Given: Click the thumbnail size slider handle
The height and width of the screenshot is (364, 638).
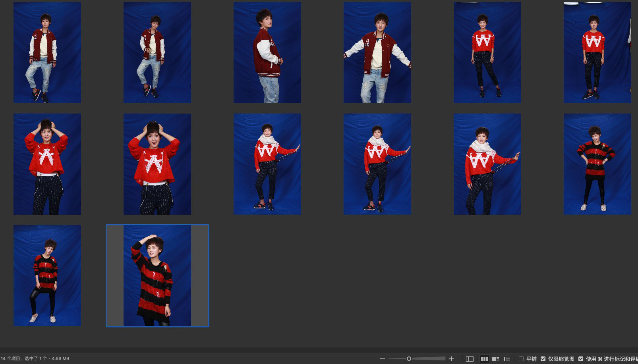Looking at the screenshot, I should (x=409, y=359).
